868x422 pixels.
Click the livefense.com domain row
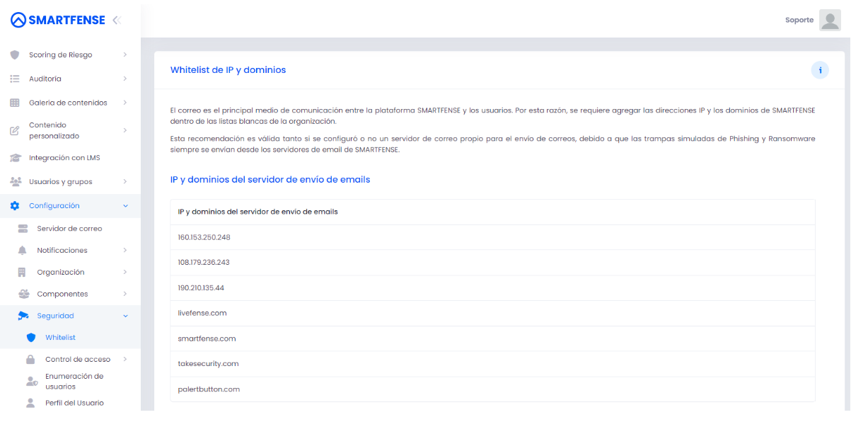coord(492,313)
